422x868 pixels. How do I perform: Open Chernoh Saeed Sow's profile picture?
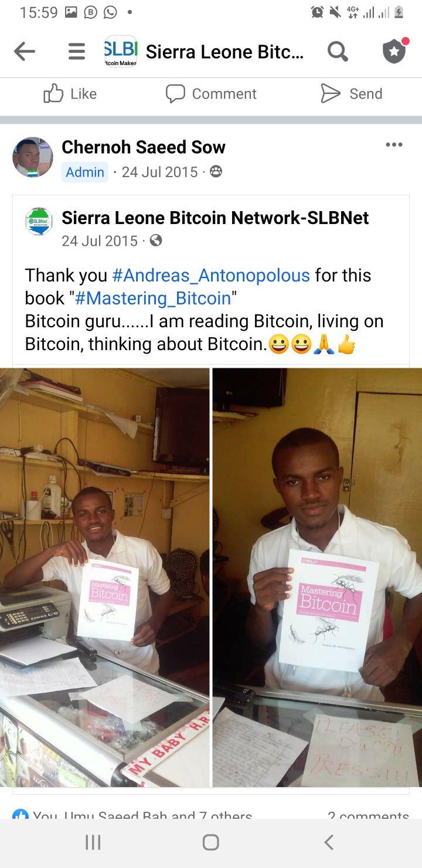[x=33, y=157]
